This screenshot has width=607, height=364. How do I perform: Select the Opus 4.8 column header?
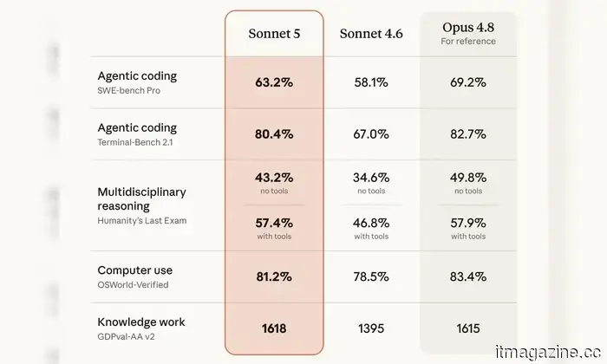[468, 28]
